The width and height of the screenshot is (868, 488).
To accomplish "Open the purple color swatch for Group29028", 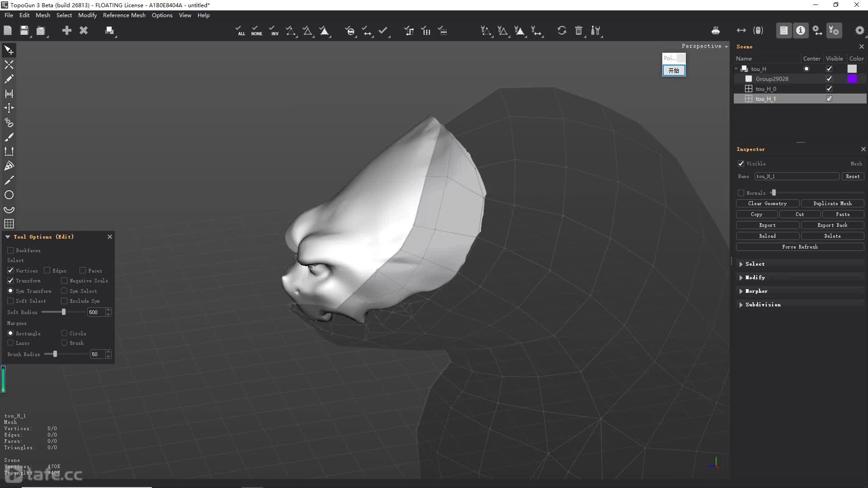I will coord(852,79).
